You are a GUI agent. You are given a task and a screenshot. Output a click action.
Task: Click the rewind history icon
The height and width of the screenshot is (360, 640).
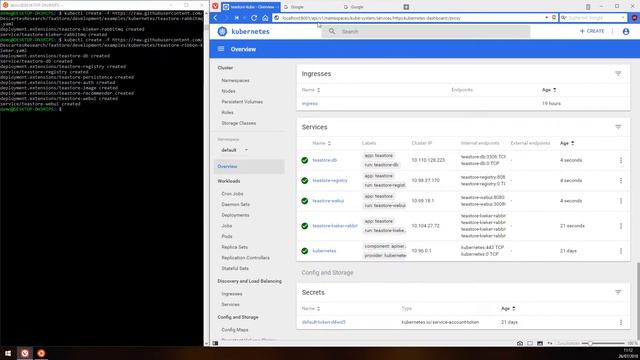click(x=237, y=18)
